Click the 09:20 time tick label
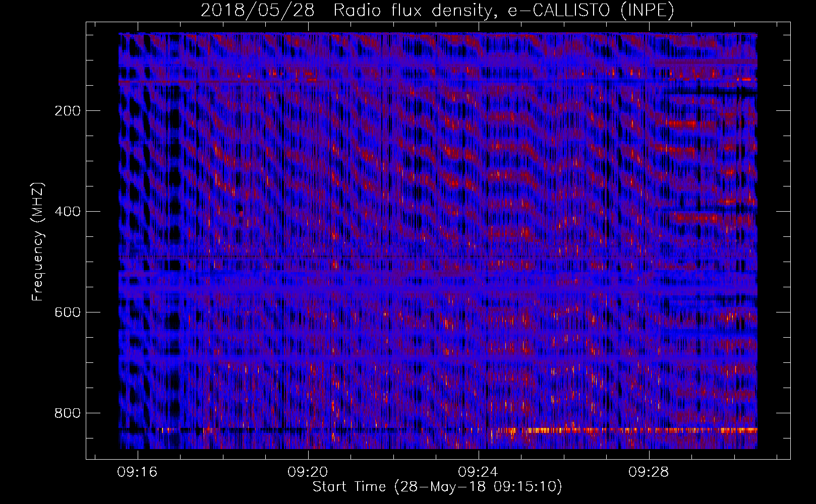 click(308, 472)
